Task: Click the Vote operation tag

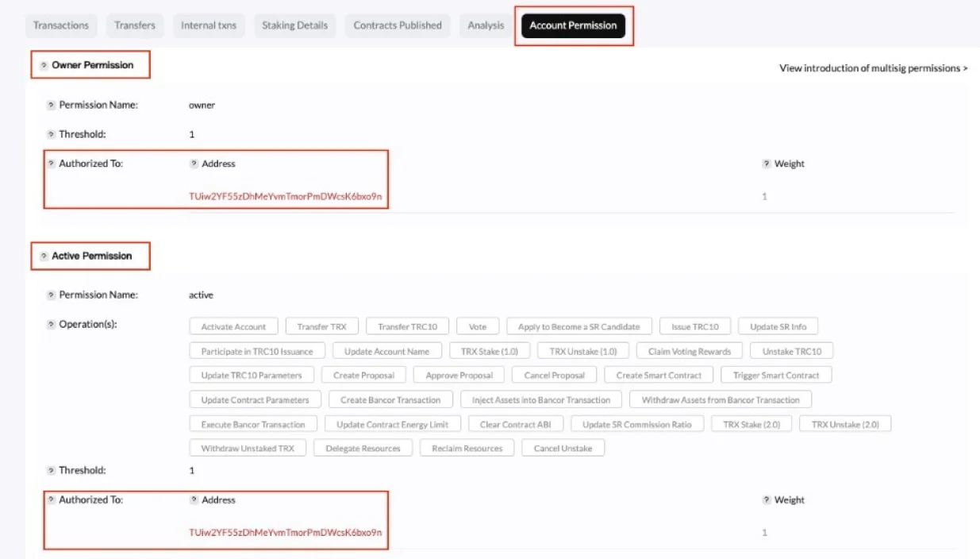Action: coord(478,327)
